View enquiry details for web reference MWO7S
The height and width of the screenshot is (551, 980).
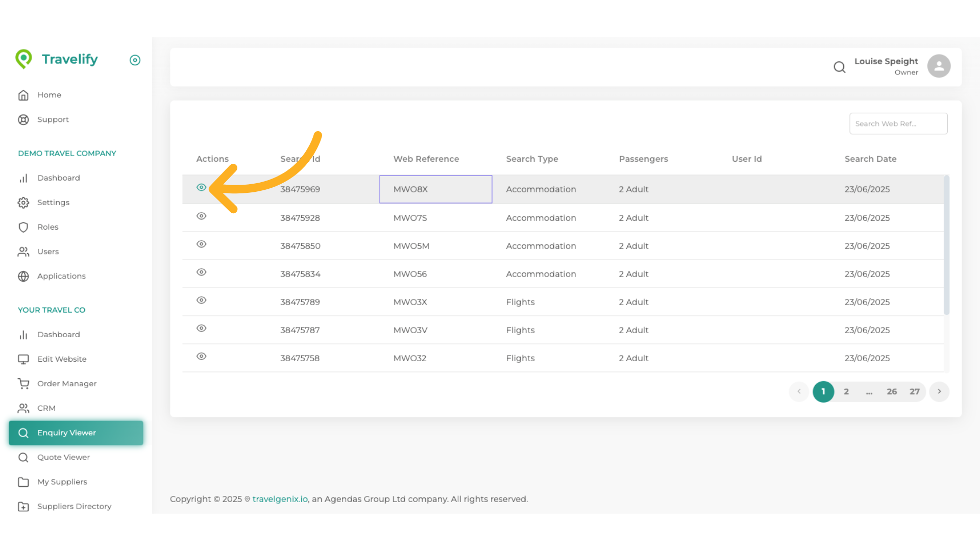click(x=201, y=216)
